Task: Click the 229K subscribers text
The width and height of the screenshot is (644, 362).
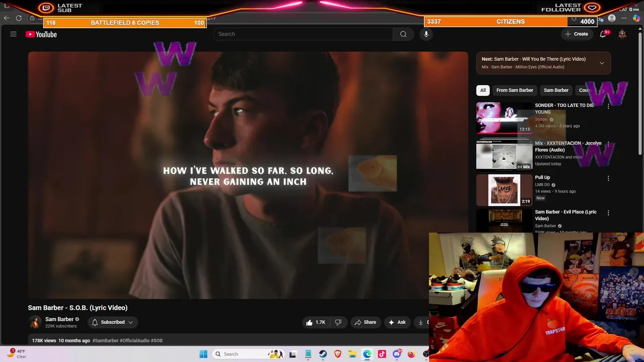Action: [x=61, y=326]
